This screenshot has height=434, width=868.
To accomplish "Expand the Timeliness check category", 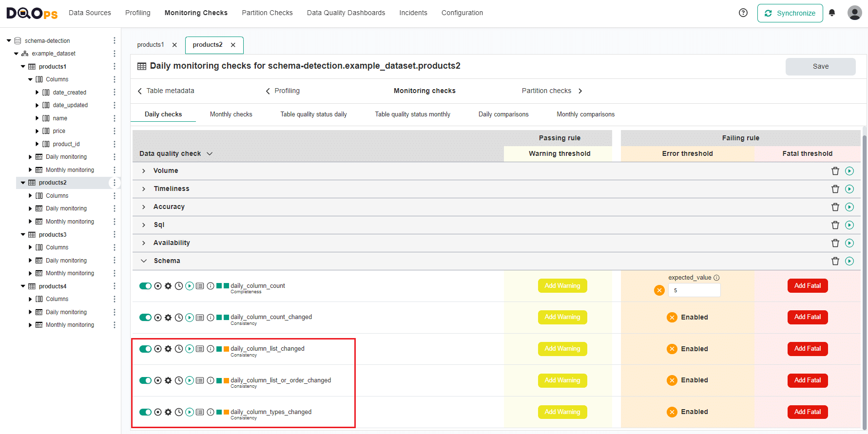I will coord(144,189).
